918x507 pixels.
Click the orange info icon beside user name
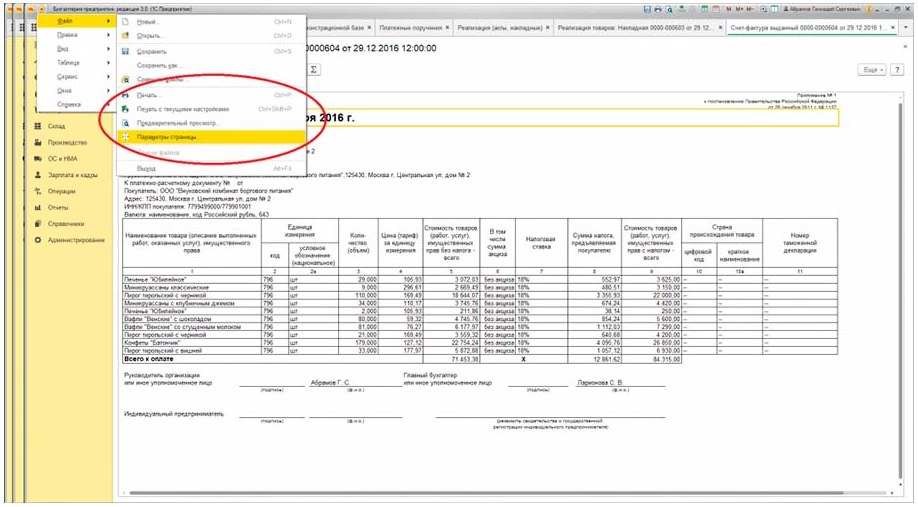pyautogui.click(x=869, y=9)
